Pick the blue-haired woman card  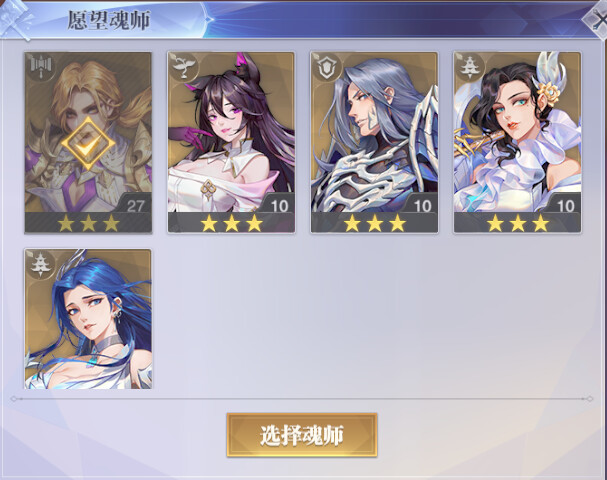click(88, 319)
